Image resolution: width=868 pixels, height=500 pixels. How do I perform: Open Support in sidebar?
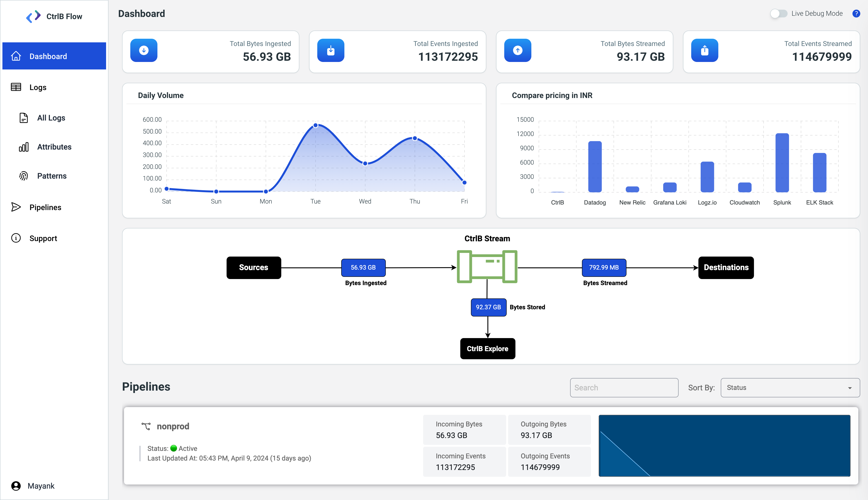(x=54, y=238)
